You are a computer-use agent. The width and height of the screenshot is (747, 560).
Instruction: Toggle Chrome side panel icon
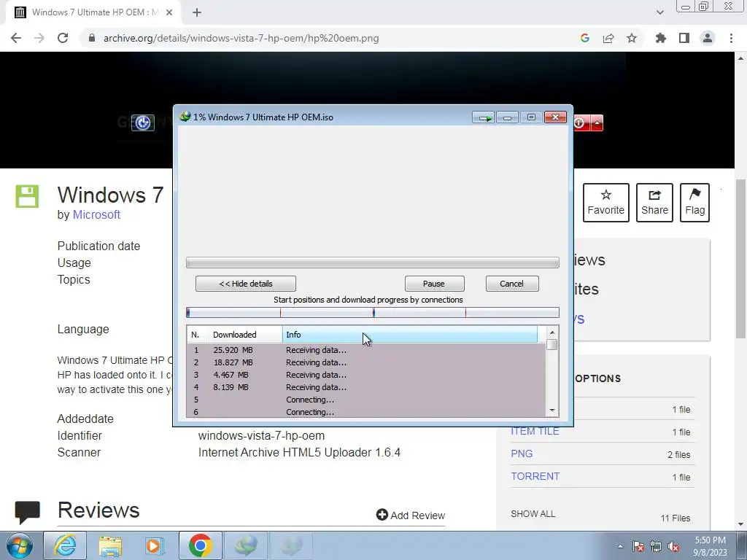click(684, 38)
